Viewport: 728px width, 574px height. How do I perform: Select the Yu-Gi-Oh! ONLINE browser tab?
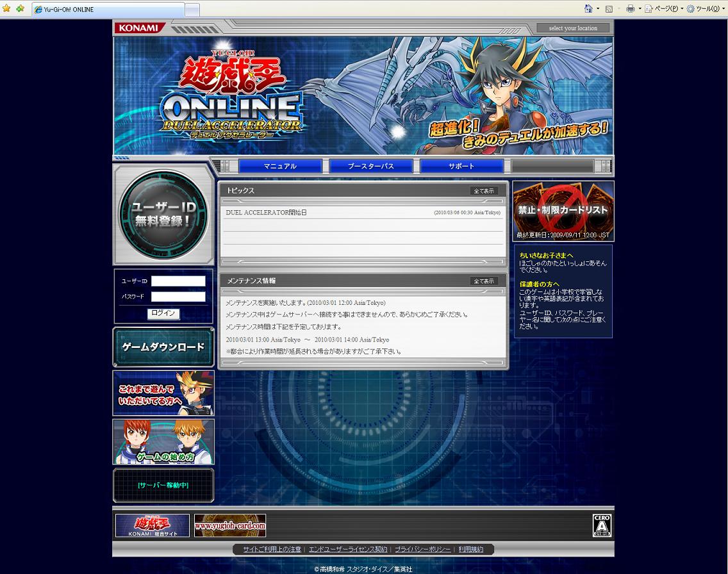pyautogui.click(x=108, y=9)
